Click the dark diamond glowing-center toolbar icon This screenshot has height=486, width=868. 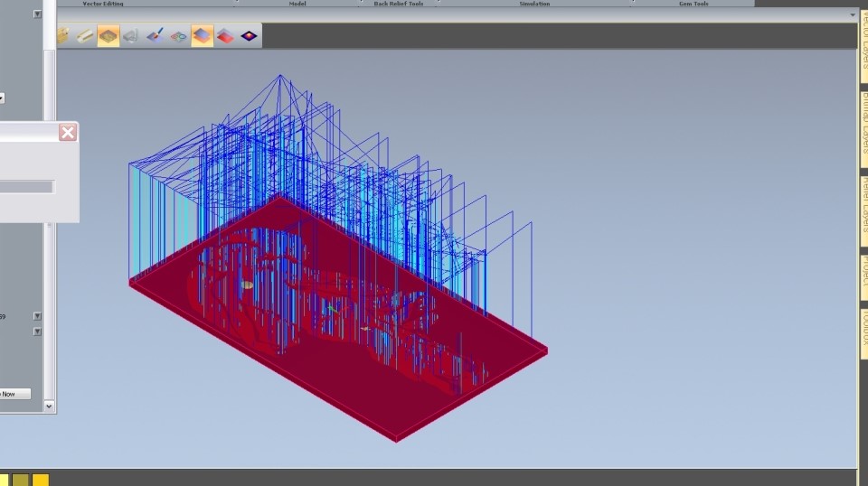click(249, 36)
